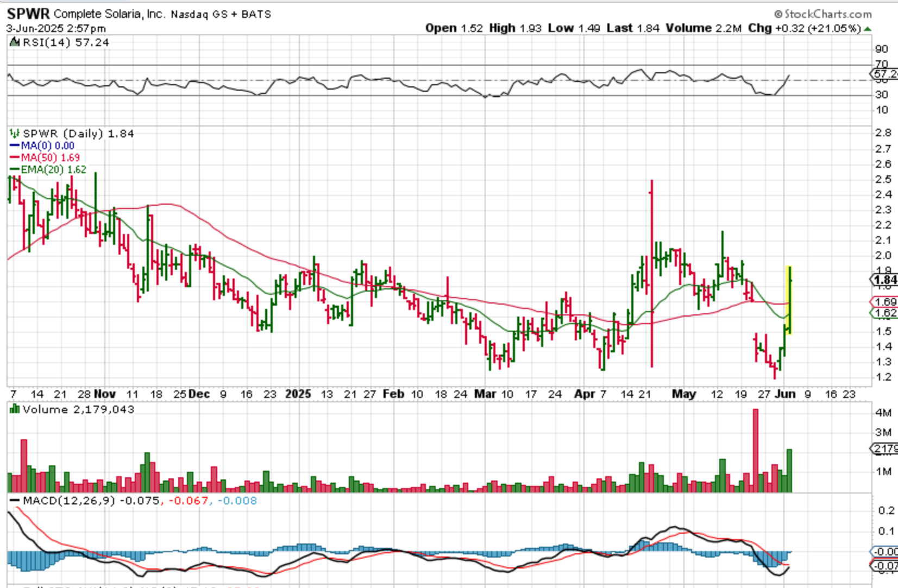Click the 4M label on the volume axis

coord(883,413)
